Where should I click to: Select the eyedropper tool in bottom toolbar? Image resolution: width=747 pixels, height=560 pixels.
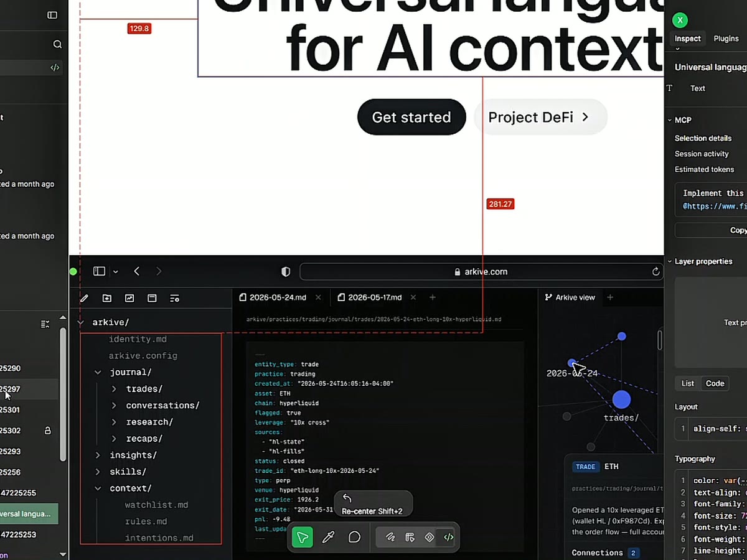[329, 538]
